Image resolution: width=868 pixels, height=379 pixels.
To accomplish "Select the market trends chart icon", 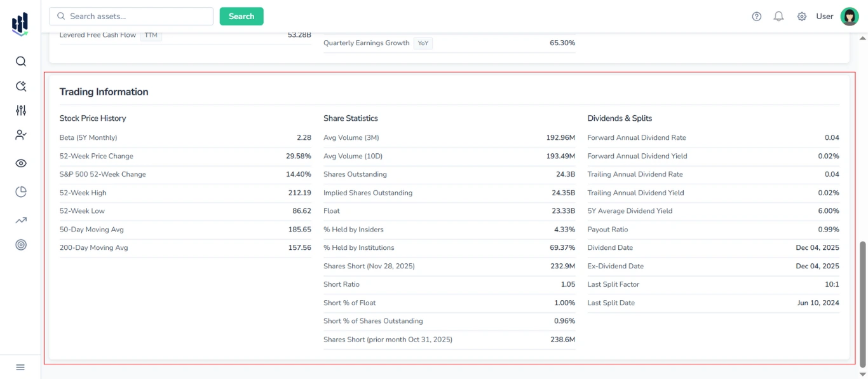I will click(x=20, y=219).
